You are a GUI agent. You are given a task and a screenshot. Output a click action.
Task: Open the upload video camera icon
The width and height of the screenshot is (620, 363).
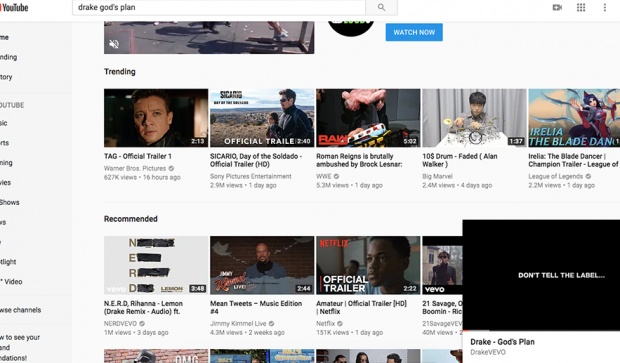click(557, 7)
